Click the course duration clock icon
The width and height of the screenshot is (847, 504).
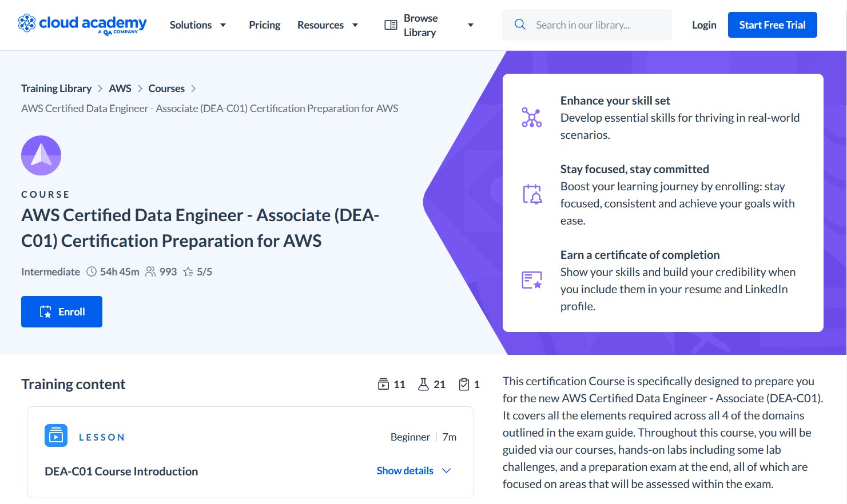(x=91, y=271)
